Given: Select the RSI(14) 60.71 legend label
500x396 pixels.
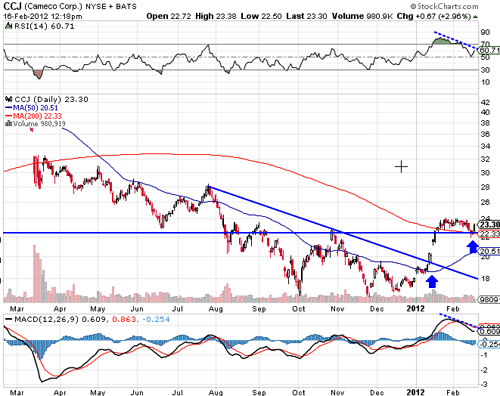Looking at the screenshot, I should tap(44, 26).
